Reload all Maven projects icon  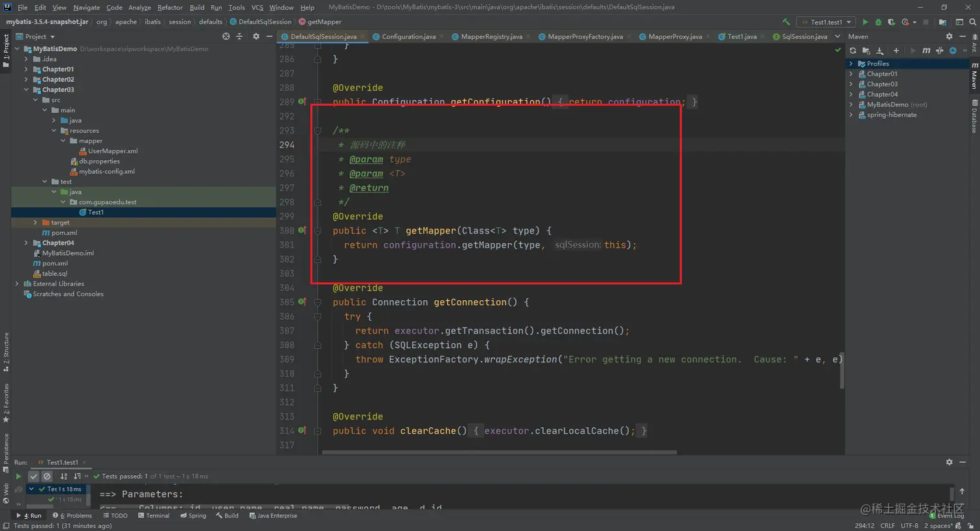(x=853, y=51)
